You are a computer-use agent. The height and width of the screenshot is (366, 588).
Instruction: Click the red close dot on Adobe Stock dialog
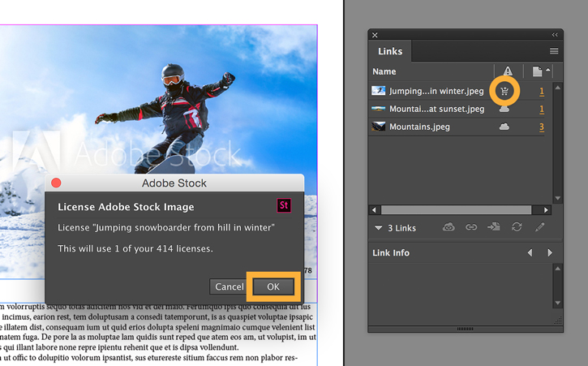coord(56,183)
